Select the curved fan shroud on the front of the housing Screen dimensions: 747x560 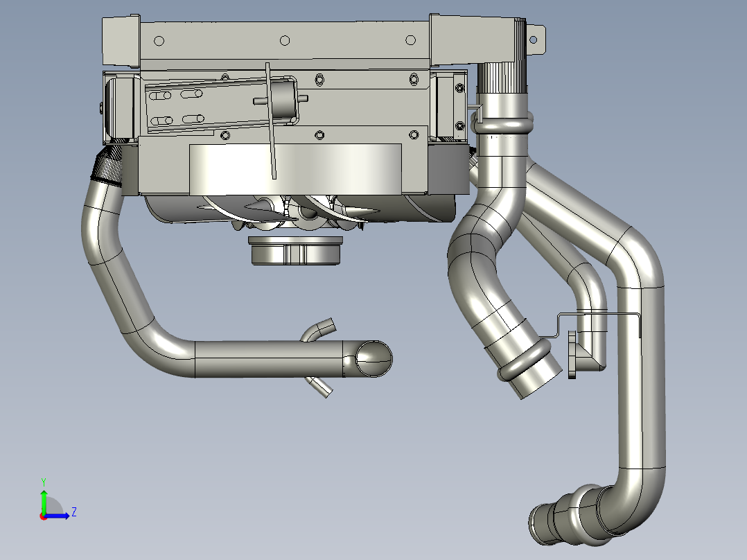click(x=295, y=170)
